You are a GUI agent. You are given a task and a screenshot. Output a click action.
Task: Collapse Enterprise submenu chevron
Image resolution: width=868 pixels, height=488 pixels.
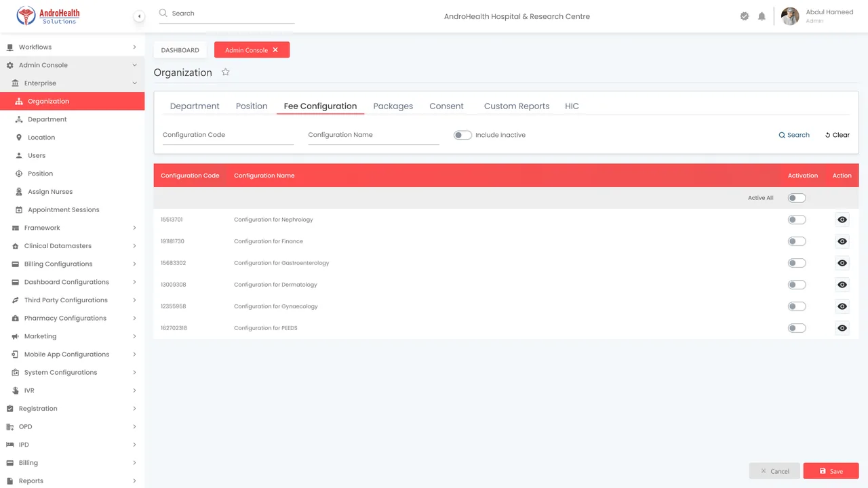(134, 83)
